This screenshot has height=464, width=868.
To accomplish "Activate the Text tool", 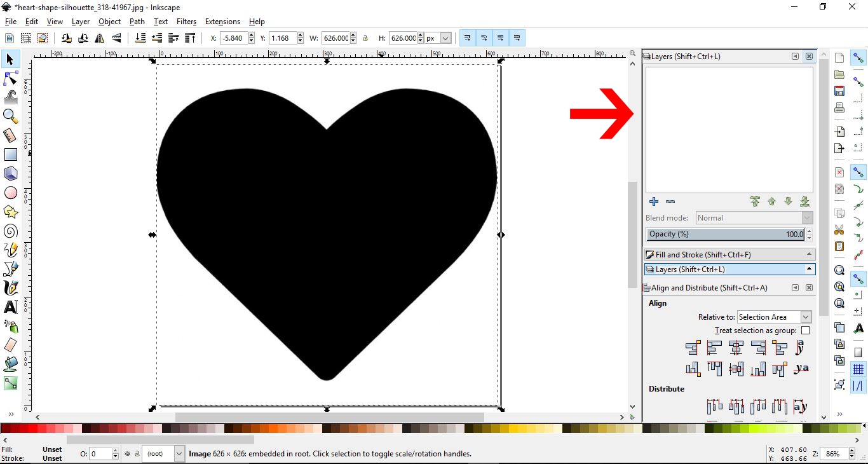I will (x=10, y=307).
